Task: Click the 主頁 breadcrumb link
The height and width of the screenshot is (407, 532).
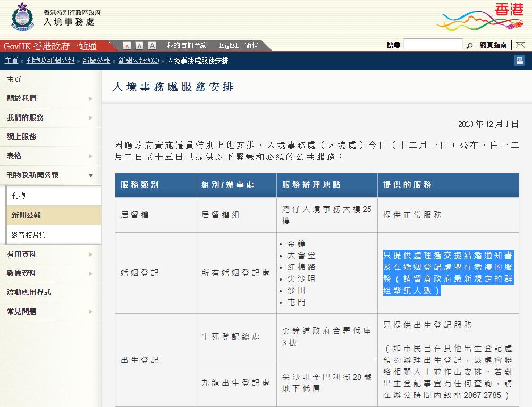Action: [10, 61]
